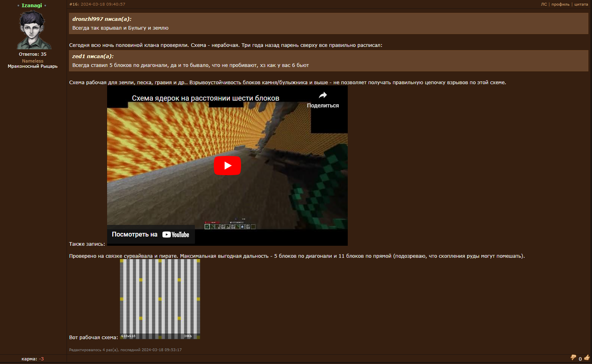Viewport: 592px width, 364px height.
Task: Click the thumbs down karma icon
Action: tap(573, 358)
